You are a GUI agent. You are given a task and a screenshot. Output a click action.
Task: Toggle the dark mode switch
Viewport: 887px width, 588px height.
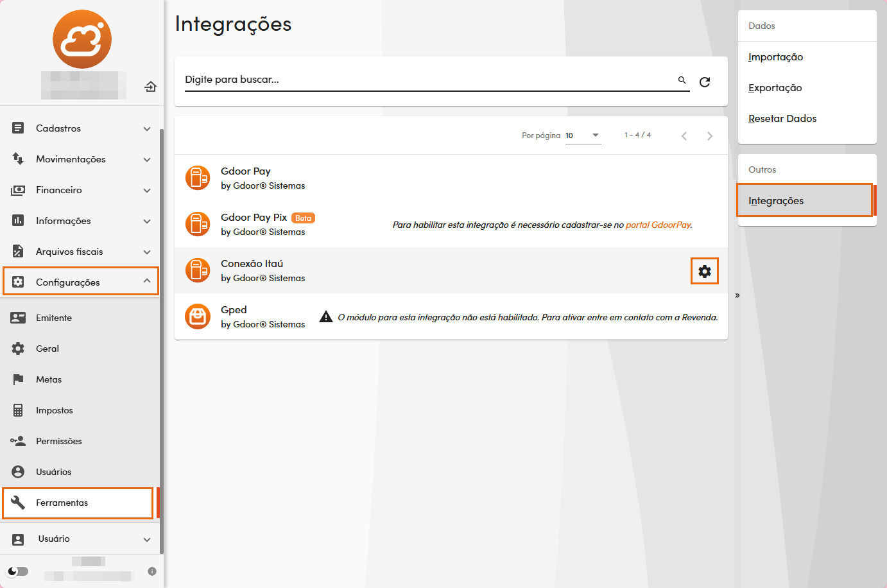[x=18, y=571]
